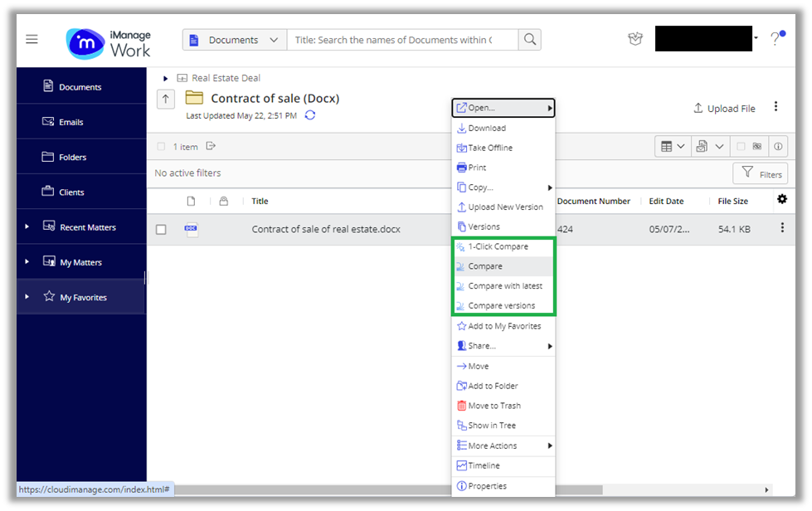Select Upload New Version

tap(503, 207)
